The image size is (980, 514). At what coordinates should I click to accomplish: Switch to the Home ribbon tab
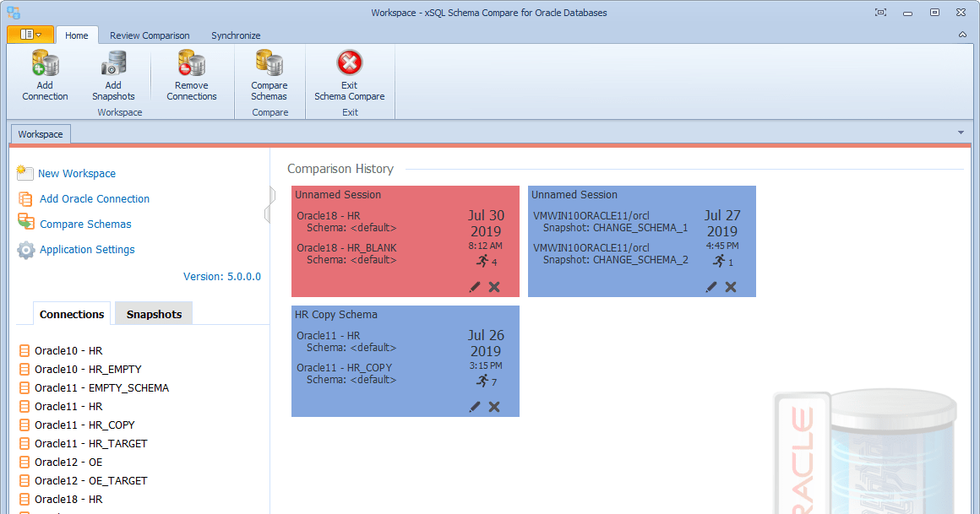76,35
